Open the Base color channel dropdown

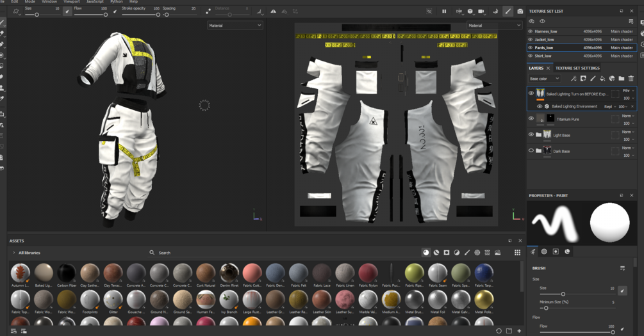[x=544, y=78]
